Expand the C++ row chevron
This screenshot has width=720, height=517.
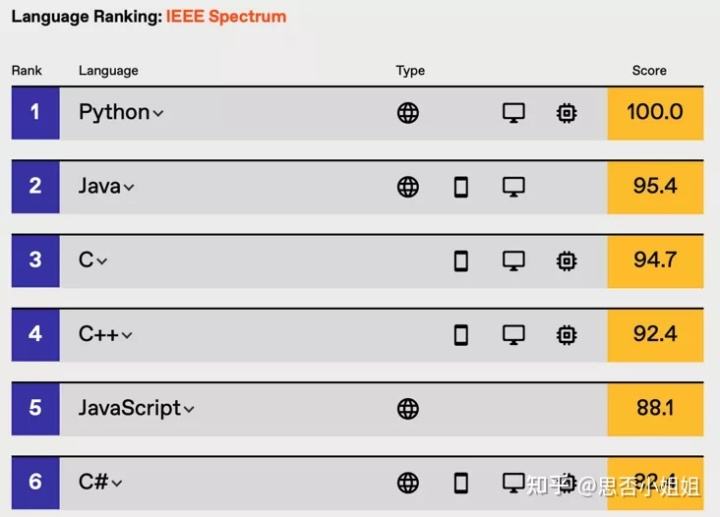point(127,335)
